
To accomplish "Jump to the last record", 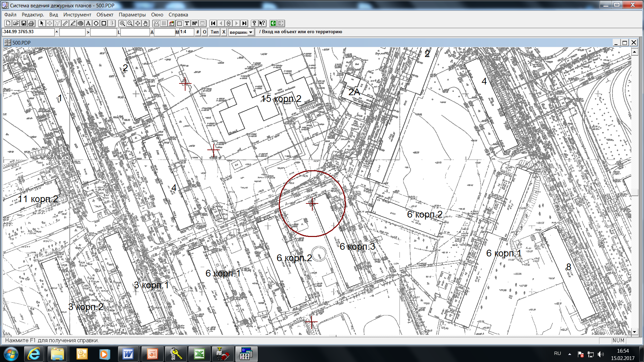I will (244, 23).
